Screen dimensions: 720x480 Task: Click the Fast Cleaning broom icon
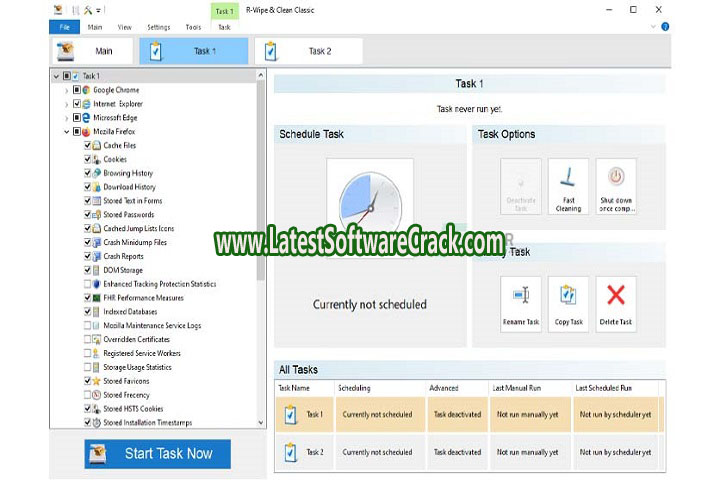coord(568,179)
